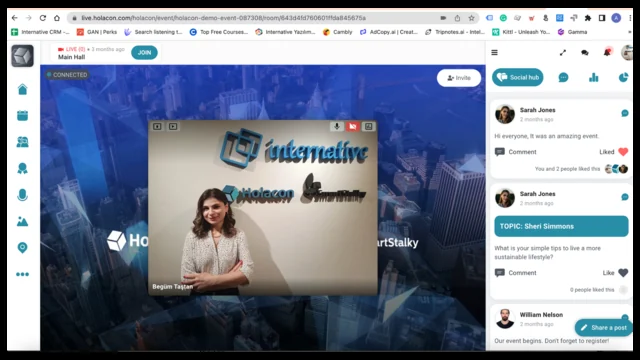Viewport: 640px width, 360px height.
Task: Open the hamburger menu in right panel
Action: click(x=494, y=53)
